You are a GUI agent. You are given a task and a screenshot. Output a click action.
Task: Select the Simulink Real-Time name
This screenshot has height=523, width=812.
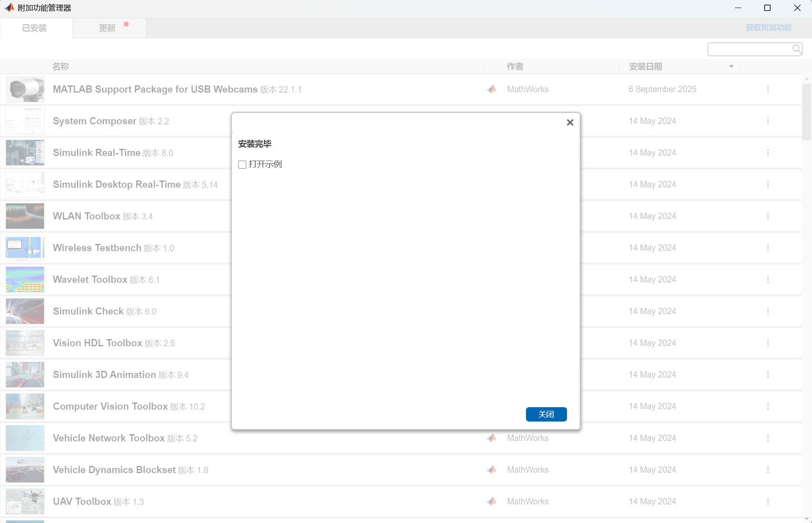[x=96, y=153]
